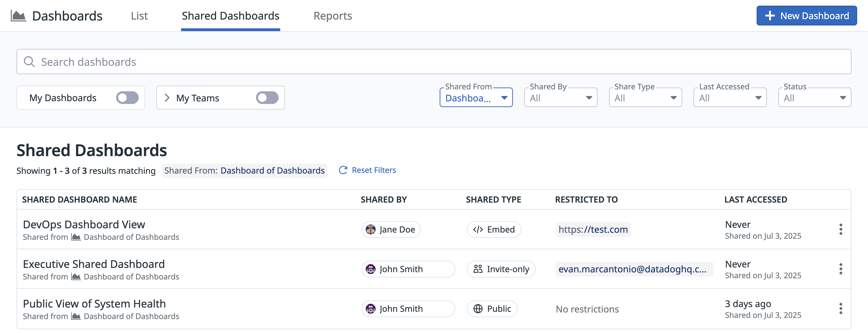The height and width of the screenshot is (333, 868).
Task: Click the New Dashboard button
Action: point(806,16)
